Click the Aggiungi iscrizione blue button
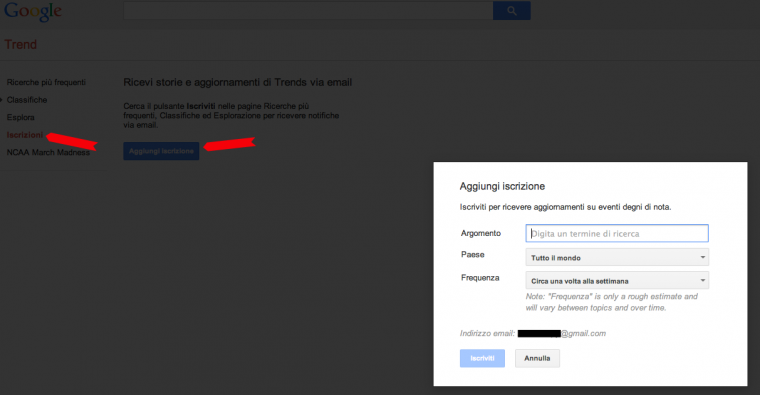Viewport: 760px width, 395px height. 161,151
